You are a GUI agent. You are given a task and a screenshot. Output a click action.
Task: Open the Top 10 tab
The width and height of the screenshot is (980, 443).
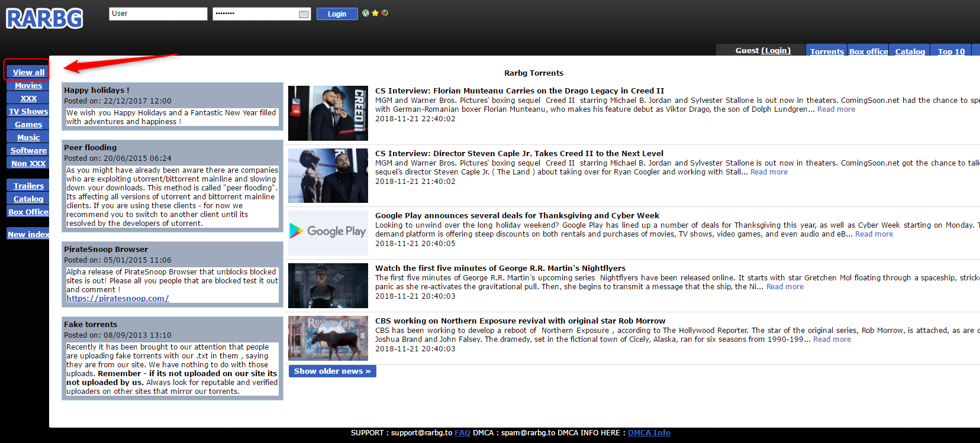tap(951, 51)
